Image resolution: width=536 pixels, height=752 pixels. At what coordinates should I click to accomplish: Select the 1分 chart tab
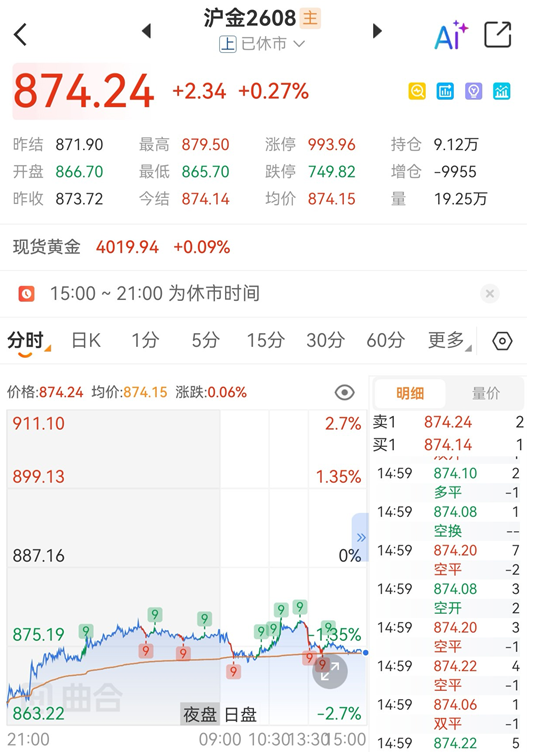(145, 341)
